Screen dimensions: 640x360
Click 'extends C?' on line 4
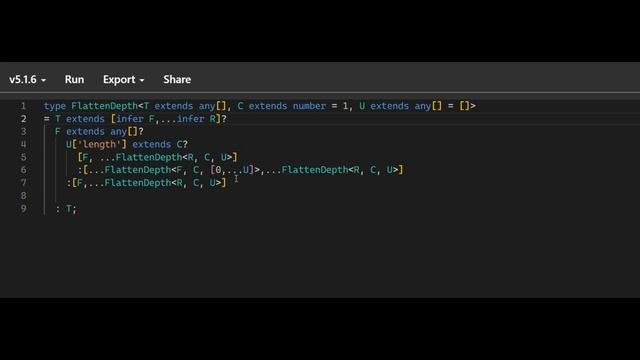coord(160,144)
